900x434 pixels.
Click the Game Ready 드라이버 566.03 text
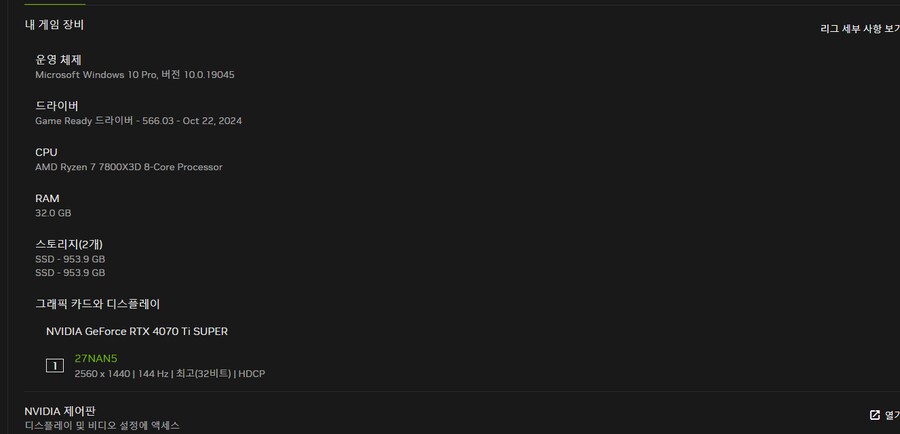tap(138, 121)
